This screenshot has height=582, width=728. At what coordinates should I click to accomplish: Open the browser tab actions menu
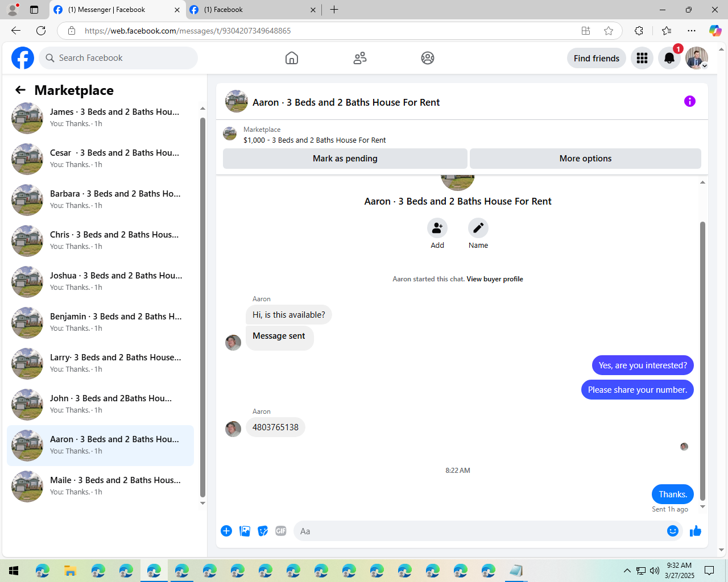click(x=34, y=10)
